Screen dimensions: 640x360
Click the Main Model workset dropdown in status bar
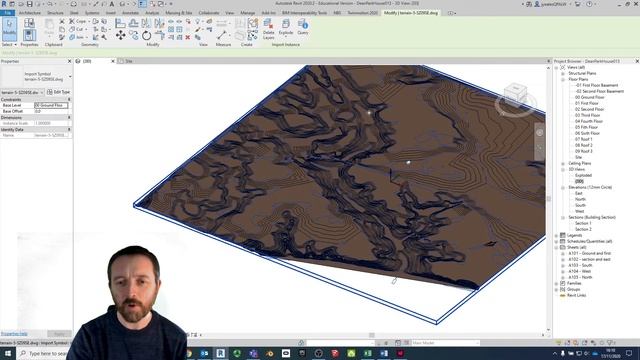[445, 343]
